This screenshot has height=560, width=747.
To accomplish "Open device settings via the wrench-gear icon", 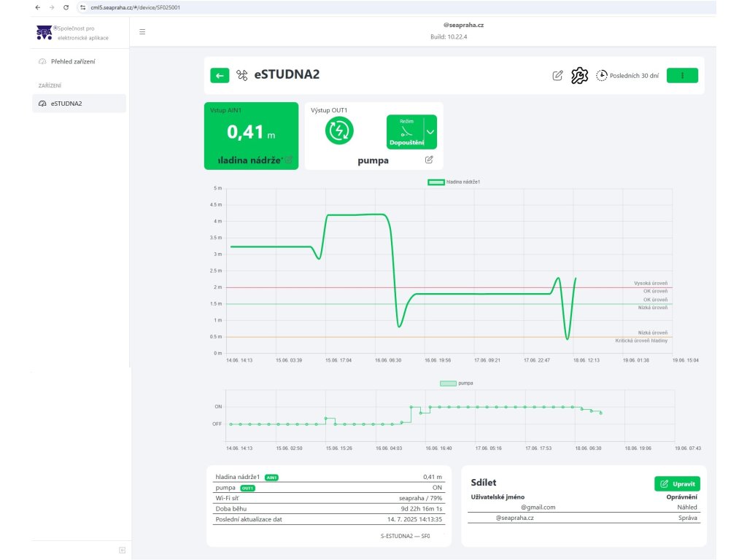I will coord(579,75).
